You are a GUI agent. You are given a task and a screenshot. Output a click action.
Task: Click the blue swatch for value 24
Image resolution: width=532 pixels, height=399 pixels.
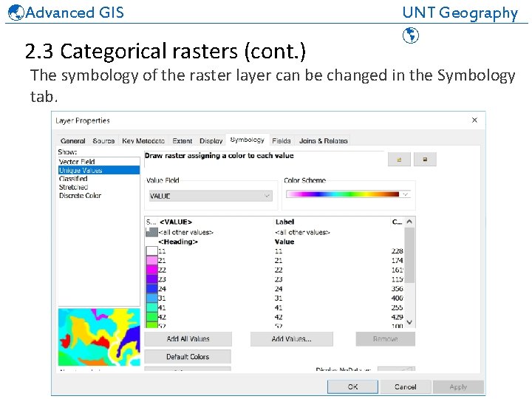tap(151, 289)
